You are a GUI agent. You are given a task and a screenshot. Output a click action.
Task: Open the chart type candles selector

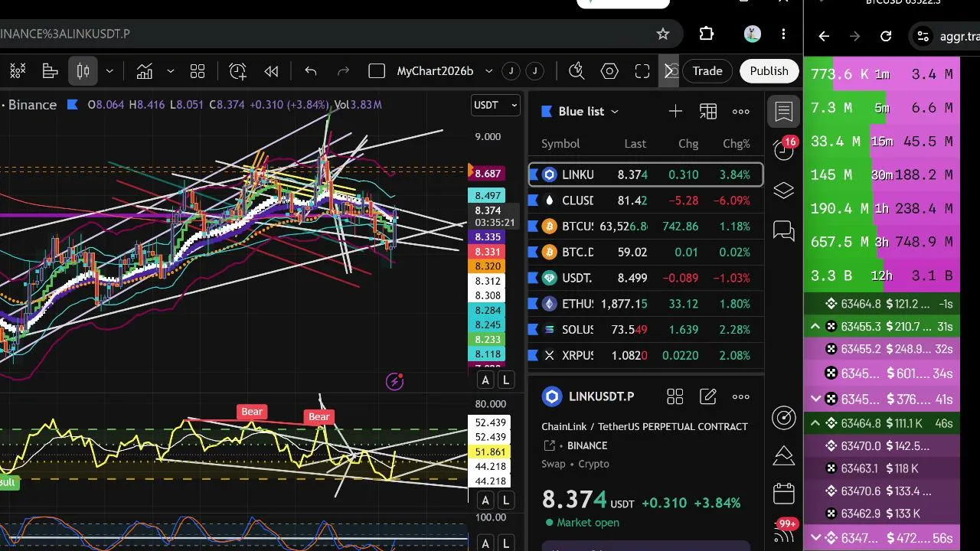click(x=83, y=71)
